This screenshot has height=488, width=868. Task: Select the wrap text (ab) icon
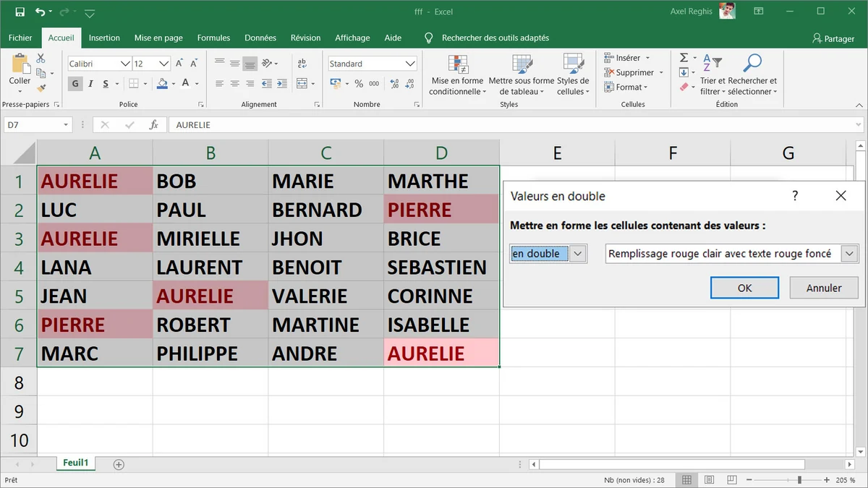click(302, 64)
